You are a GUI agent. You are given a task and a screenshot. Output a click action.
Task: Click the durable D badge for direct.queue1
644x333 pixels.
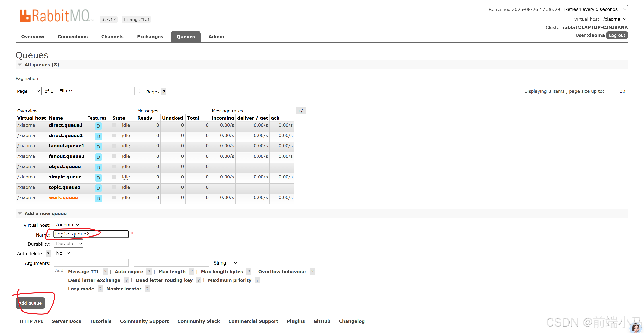click(98, 126)
